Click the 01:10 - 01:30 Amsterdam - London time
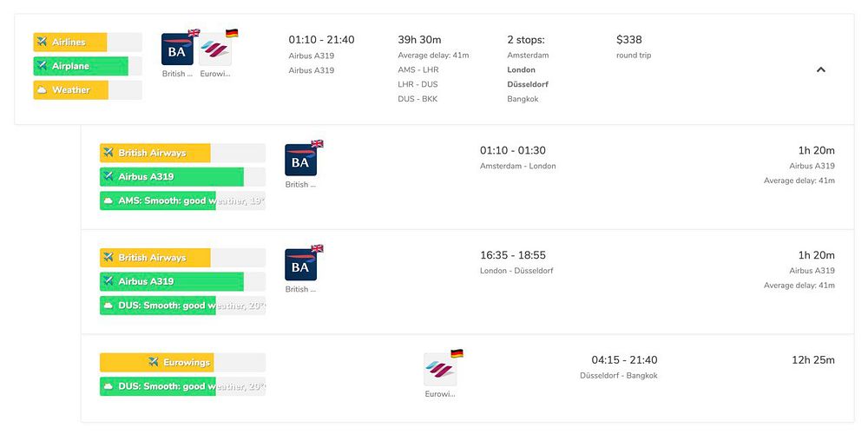The image size is (868, 434). coord(513,151)
